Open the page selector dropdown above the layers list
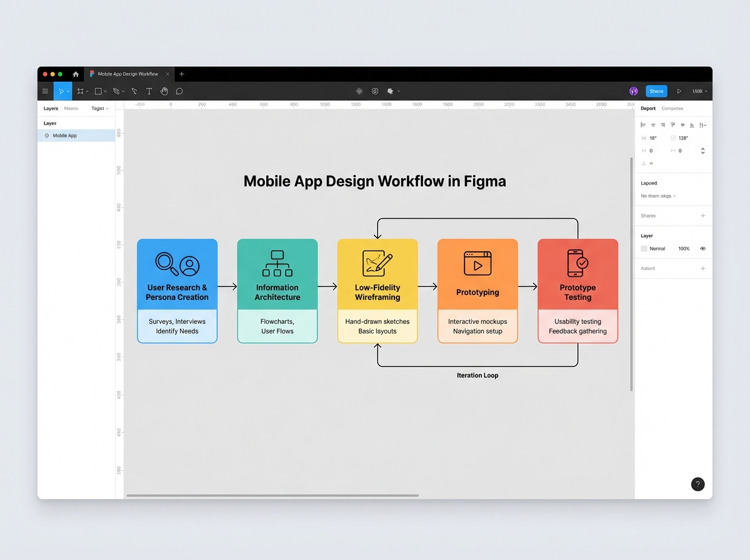This screenshot has width=750, height=560. [99, 108]
